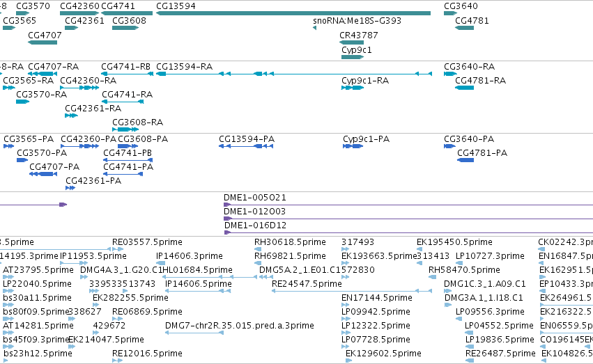Select the CR43787 gene feature

pos(351,42)
